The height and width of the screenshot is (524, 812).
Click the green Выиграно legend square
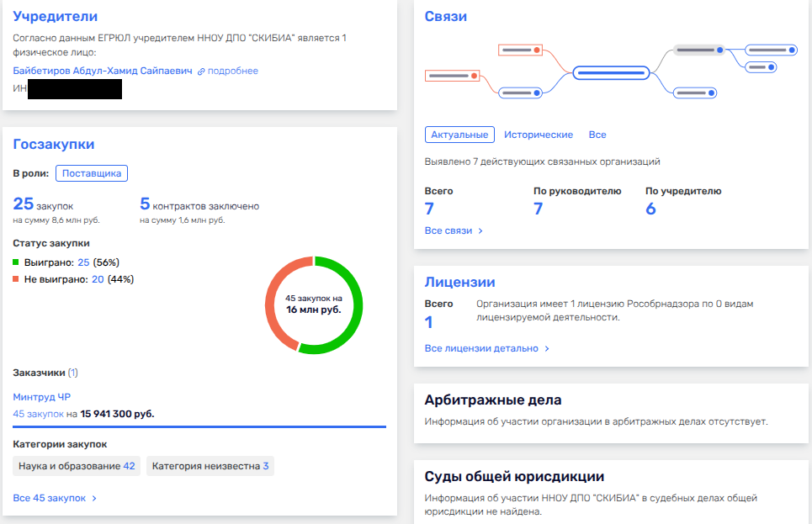click(x=17, y=263)
